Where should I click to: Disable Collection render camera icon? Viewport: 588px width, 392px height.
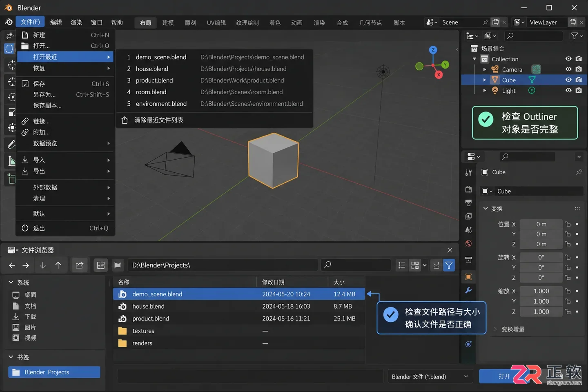tap(579, 59)
